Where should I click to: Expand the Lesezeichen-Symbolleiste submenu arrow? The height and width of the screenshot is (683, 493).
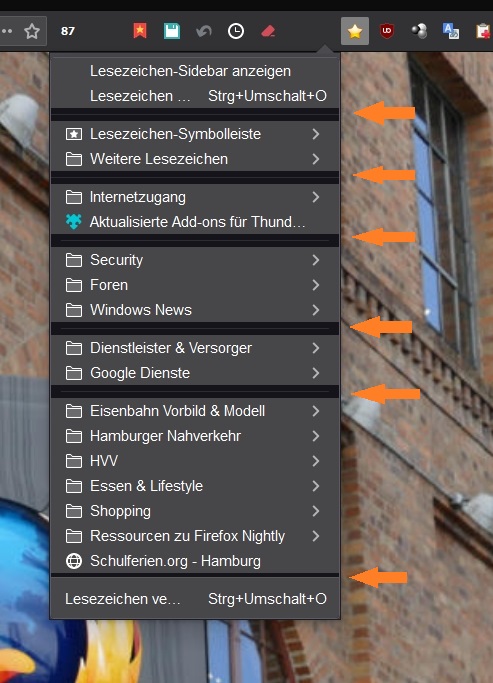click(316, 134)
